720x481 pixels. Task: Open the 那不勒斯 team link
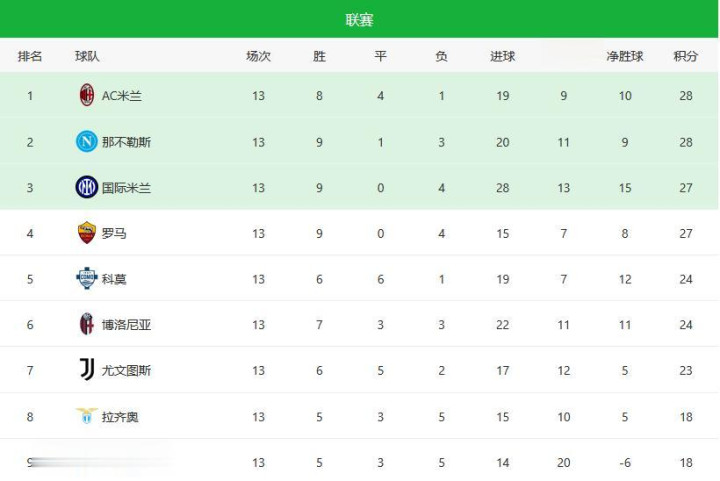127,142
